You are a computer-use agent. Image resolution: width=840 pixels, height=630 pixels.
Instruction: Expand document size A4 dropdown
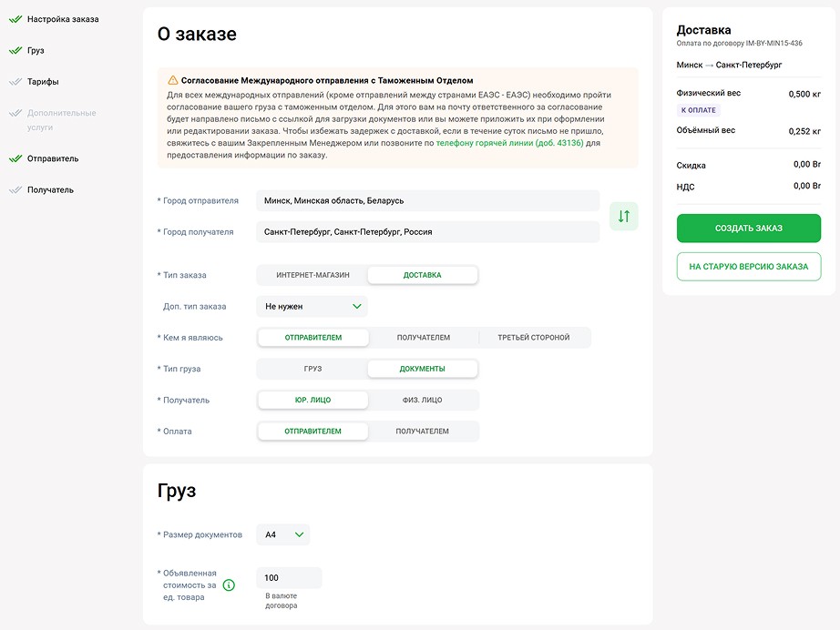(282, 534)
